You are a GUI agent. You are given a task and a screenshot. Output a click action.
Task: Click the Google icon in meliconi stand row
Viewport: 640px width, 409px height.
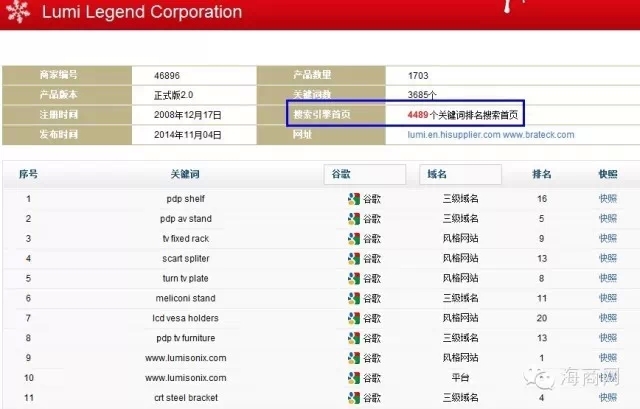[353, 298]
